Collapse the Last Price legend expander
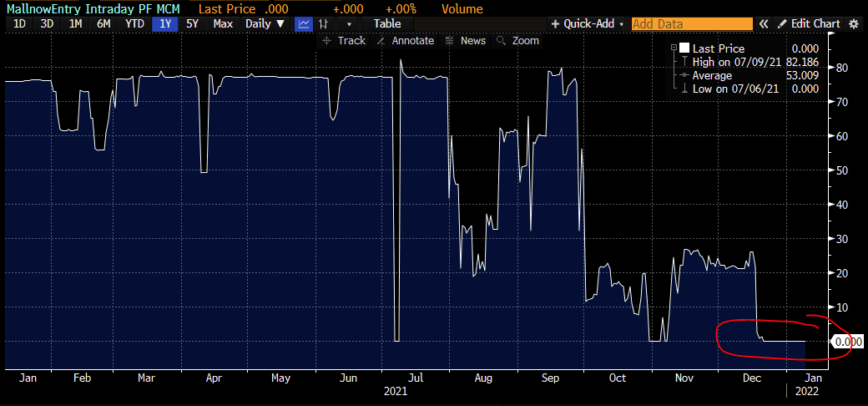 (x=674, y=48)
